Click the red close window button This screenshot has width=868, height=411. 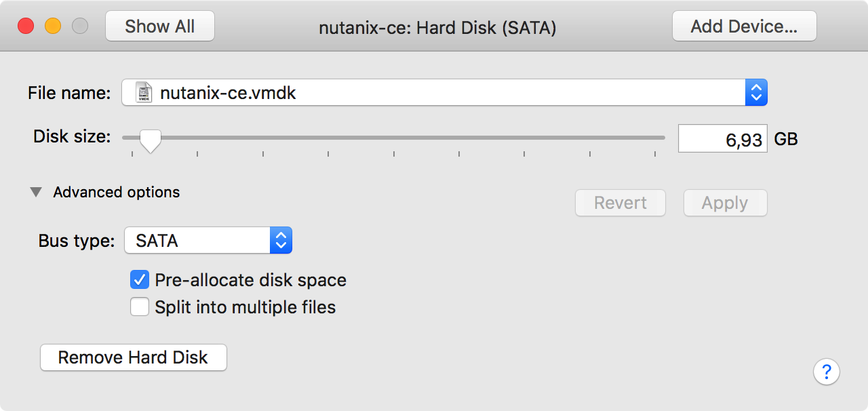tap(26, 26)
